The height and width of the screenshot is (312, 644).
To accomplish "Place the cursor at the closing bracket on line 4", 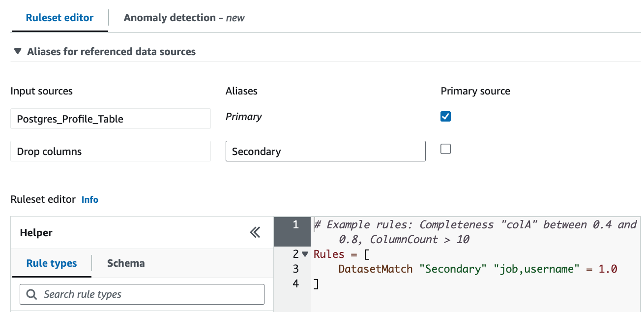I will 316,284.
